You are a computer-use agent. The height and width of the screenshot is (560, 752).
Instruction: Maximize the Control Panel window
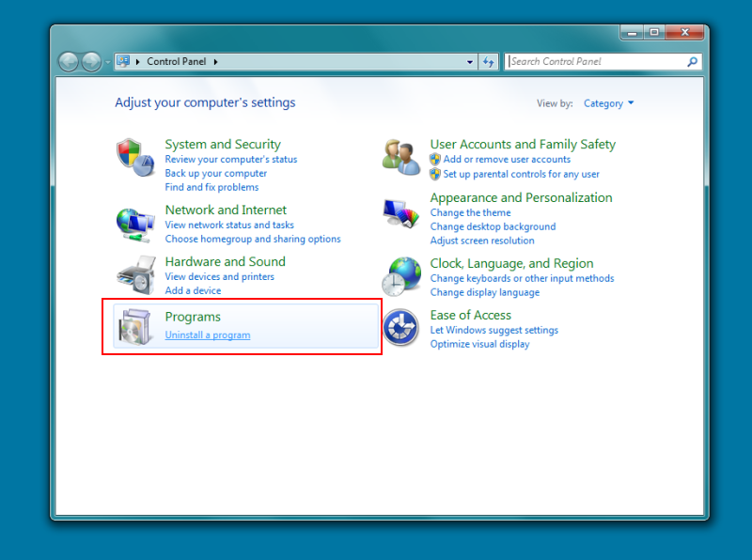[x=654, y=33]
